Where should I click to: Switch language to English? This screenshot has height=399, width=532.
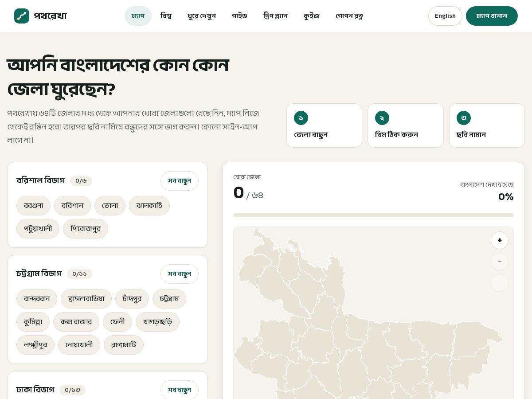[445, 16]
